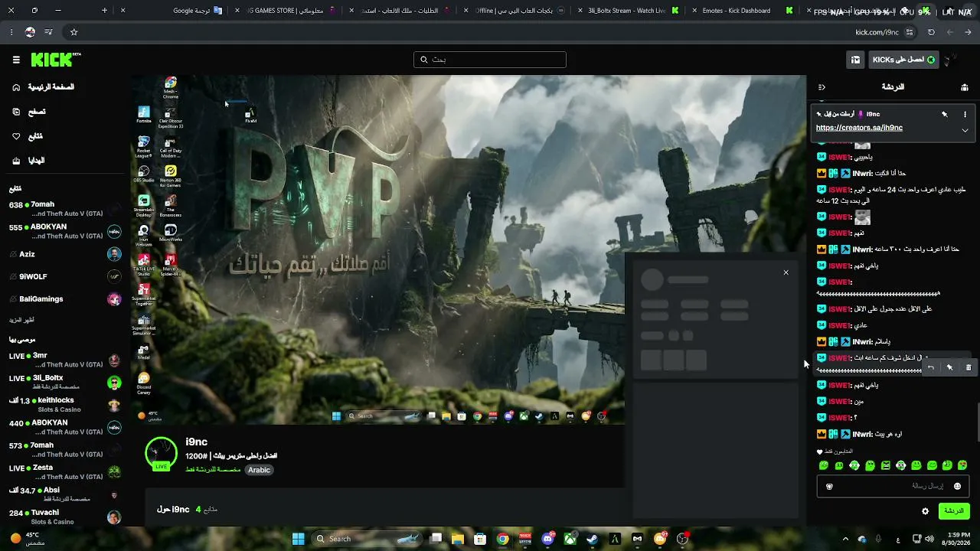Open chat settings gear
Screen dimensions: 980x551
(x=925, y=511)
